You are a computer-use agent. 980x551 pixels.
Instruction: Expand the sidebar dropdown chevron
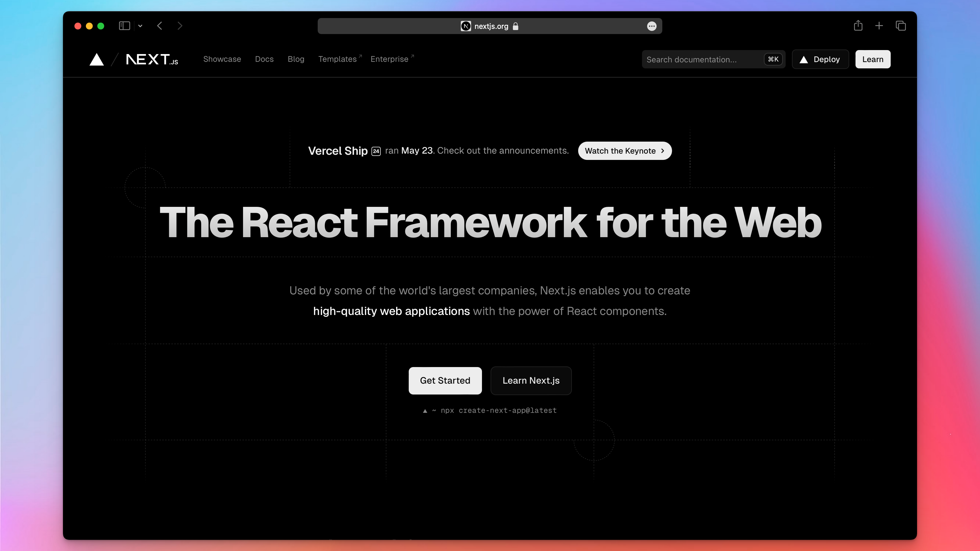[x=140, y=26]
